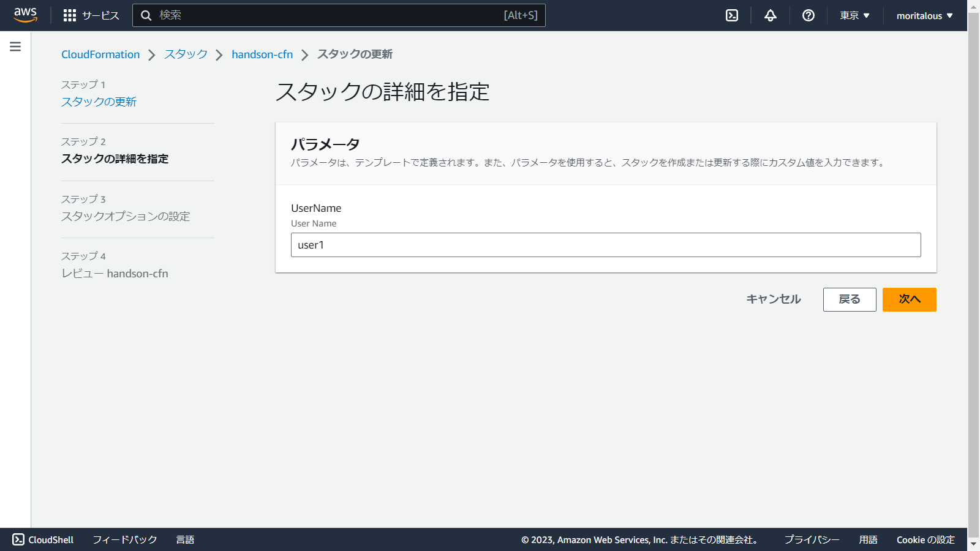This screenshot has height=551, width=980.
Task: Go back to step 1 スタックの更新
Action: (x=99, y=102)
